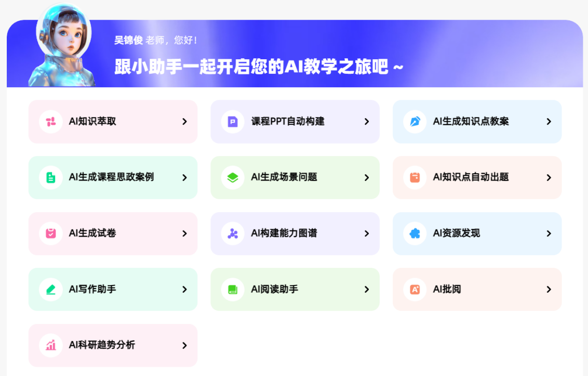588x376 pixels.
Task: Click the 课程PPT自动构建 purple icon
Action: [233, 122]
